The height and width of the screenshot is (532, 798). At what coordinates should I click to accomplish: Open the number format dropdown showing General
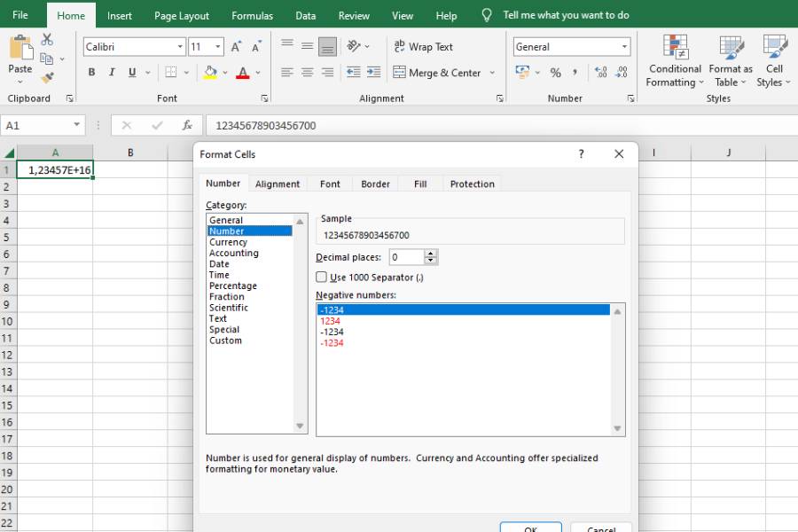(x=624, y=47)
